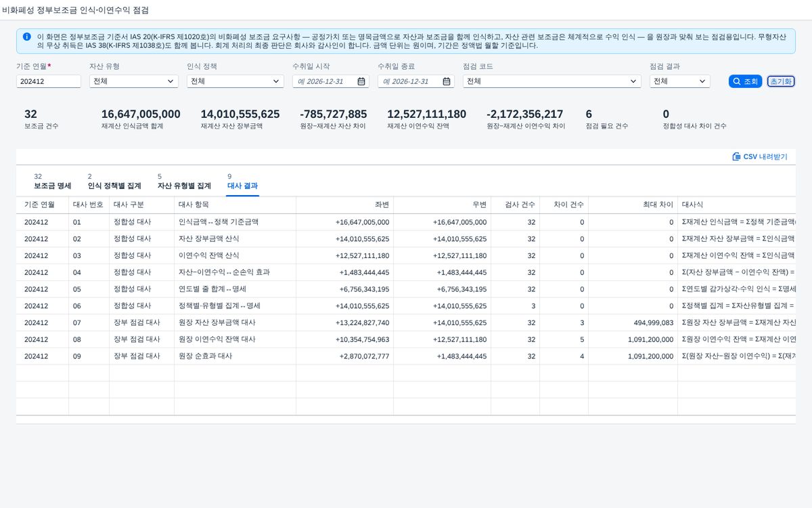The image size is (812, 508).
Task: Click the 대사 항목 column header
Action: (235, 205)
